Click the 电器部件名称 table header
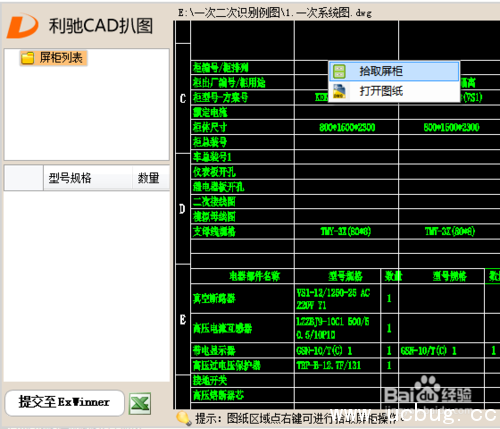This screenshot has height=429, width=500. point(255,276)
